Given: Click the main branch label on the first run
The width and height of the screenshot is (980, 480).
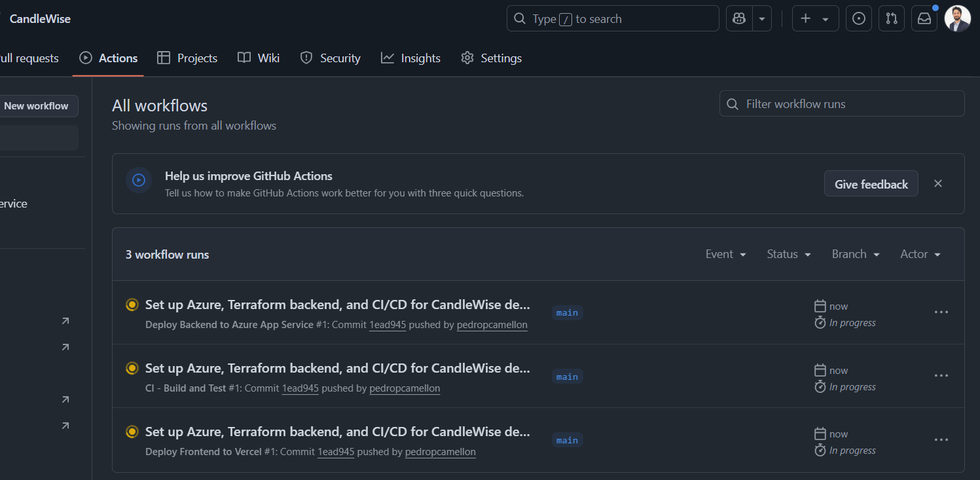Looking at the screenshot, I should 567,312.
